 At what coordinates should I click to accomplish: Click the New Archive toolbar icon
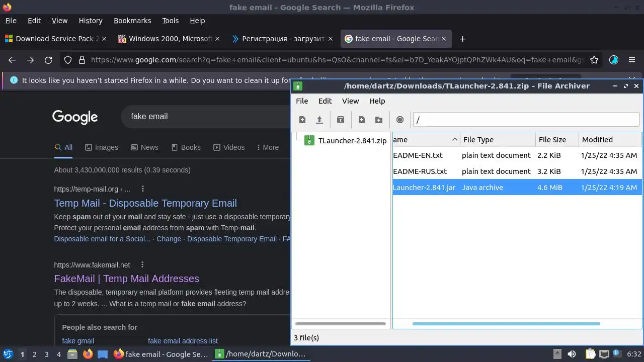point(302,120)
